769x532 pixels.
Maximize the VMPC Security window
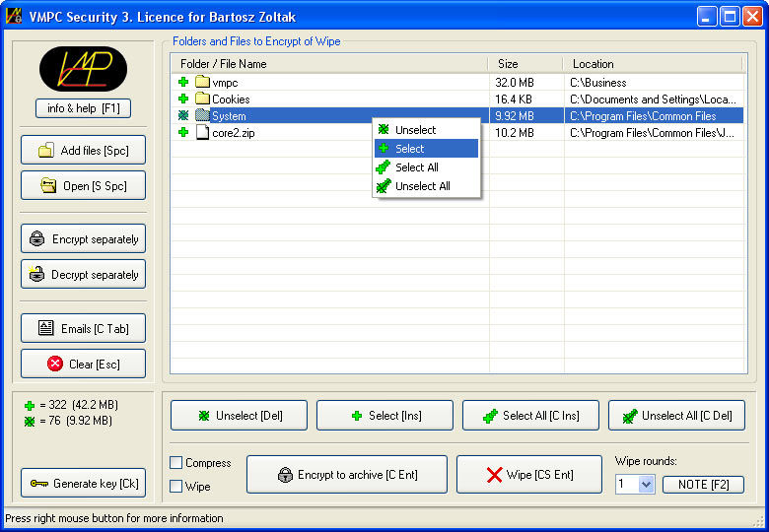pos(730,17)
